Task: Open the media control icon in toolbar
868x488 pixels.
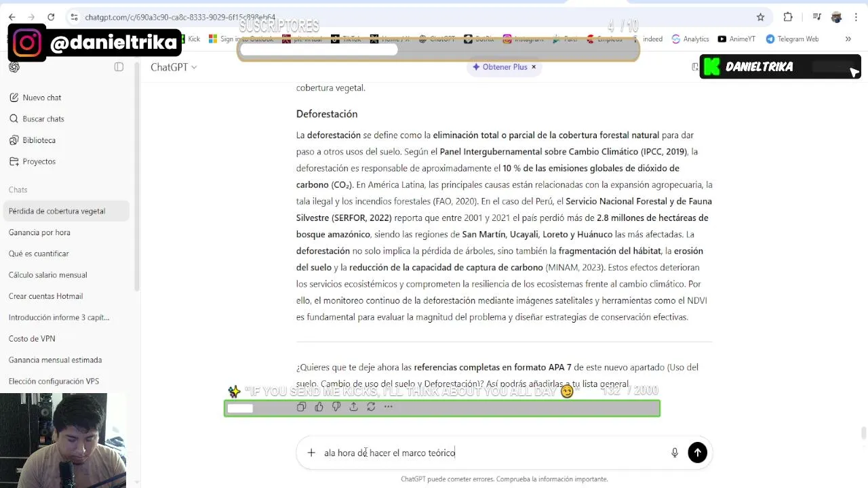Action: (x=817, y=17)
